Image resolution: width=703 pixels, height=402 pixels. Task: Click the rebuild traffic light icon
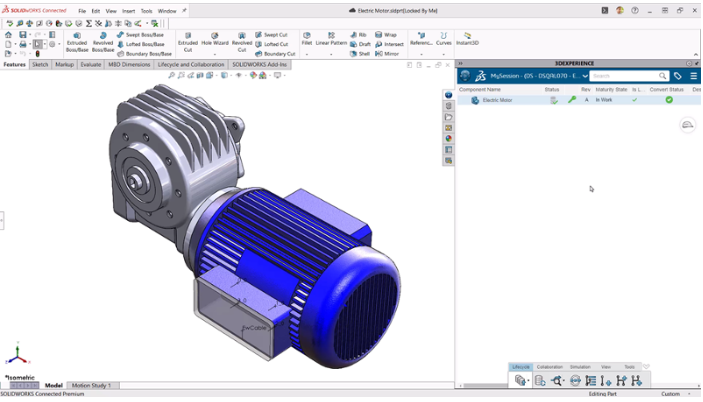[x=38, y=54]
